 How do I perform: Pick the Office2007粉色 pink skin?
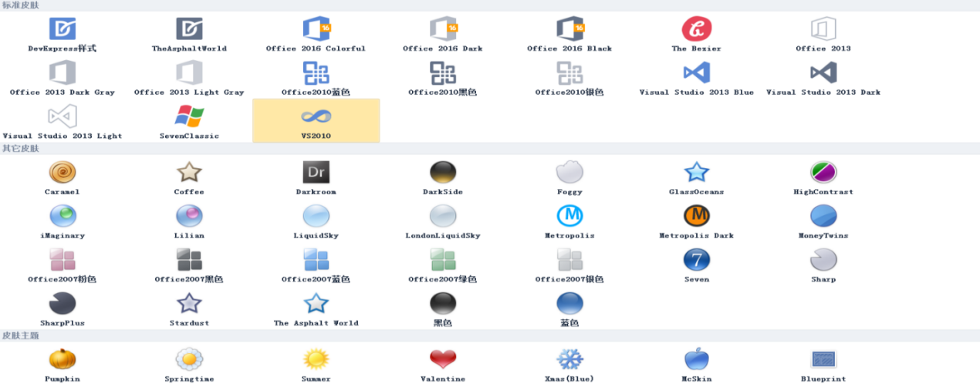tap(63, 261)
